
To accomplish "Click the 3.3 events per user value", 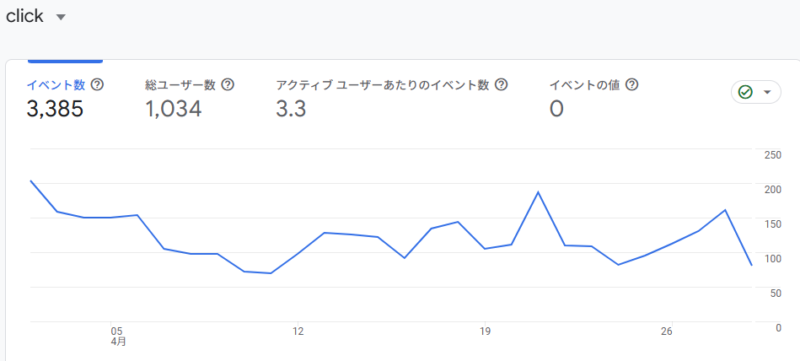I will tap(291, 109).
